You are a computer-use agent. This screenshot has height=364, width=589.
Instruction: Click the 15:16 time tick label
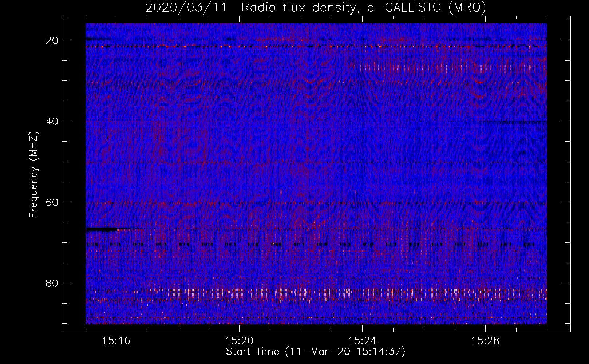116,341
